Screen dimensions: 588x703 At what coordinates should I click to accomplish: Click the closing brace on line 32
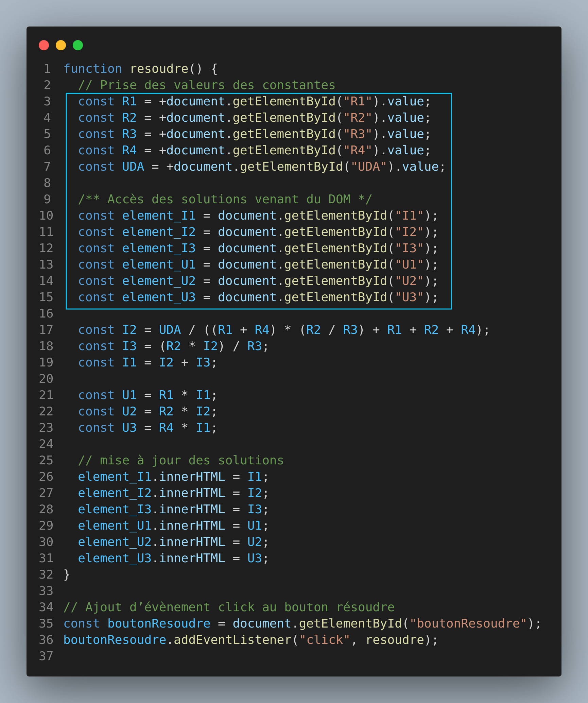coord(67,575)
